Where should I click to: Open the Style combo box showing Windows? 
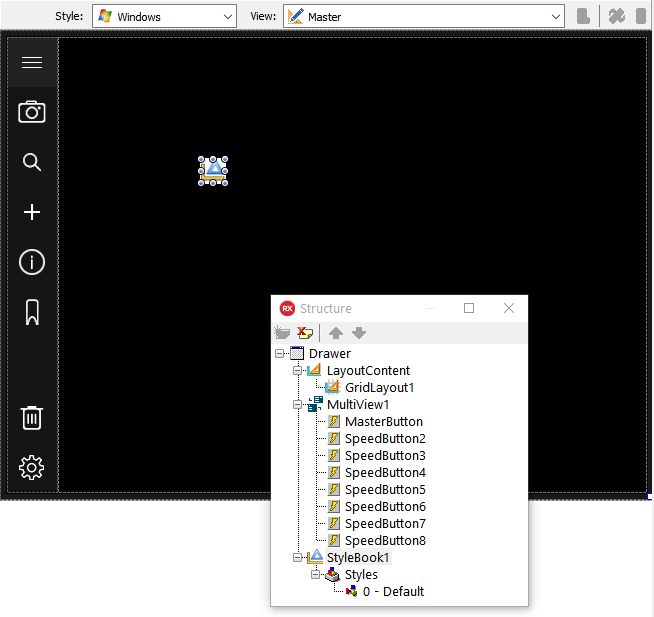(x=164, y=17)
